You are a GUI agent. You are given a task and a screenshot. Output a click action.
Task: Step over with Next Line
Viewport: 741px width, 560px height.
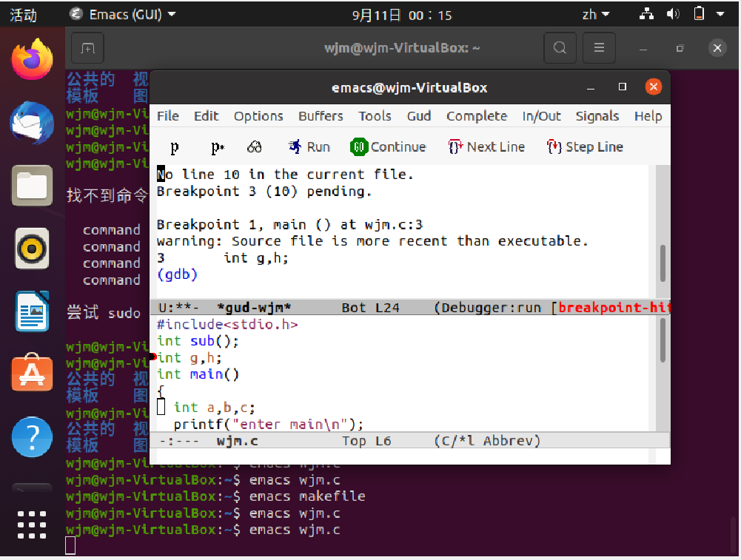point(486,147)
